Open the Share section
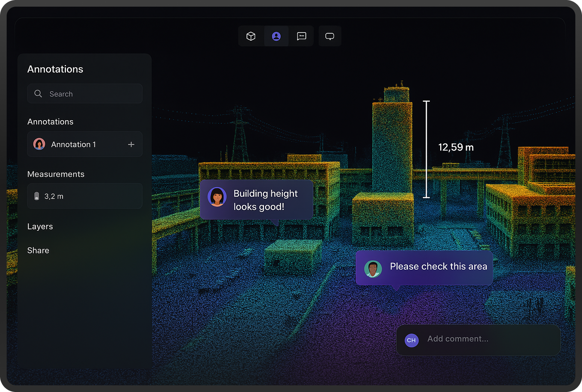Image resolution: width=582 pixels, height=392 pixels. 38,250
